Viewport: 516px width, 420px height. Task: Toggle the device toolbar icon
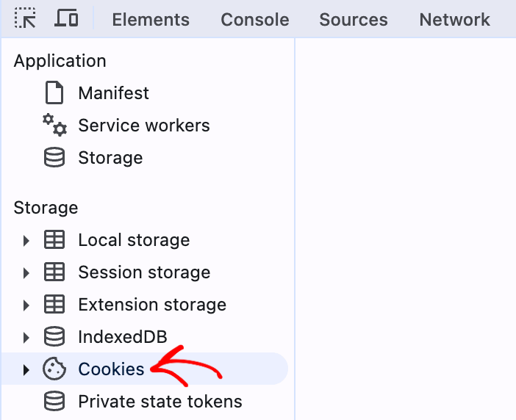pyautogui.click(x=66, y=18)
